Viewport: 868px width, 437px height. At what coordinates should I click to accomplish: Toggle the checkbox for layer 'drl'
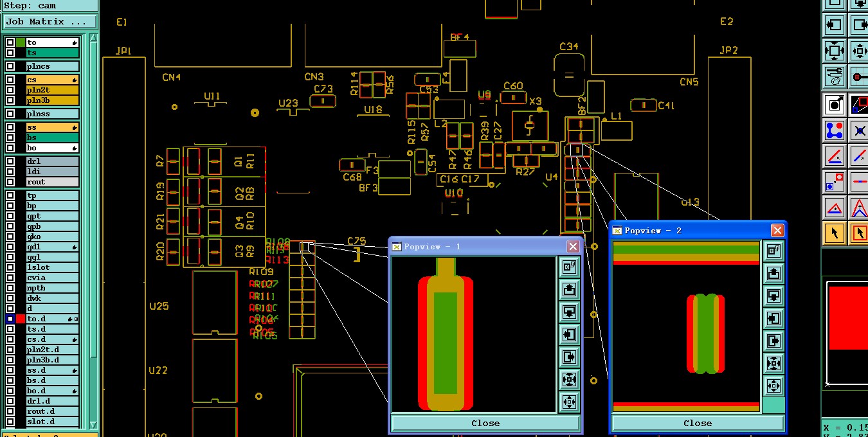[10, 161]
